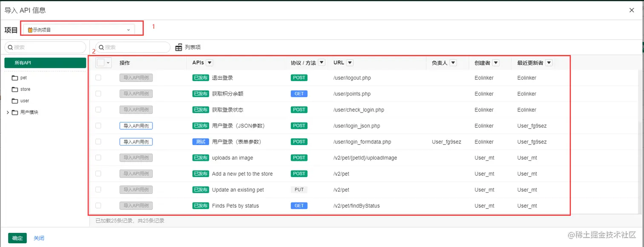Viewport: 644px width, 247px height.
Task: Click the project icon inside the 示例项目 selector
Action: 29,29
